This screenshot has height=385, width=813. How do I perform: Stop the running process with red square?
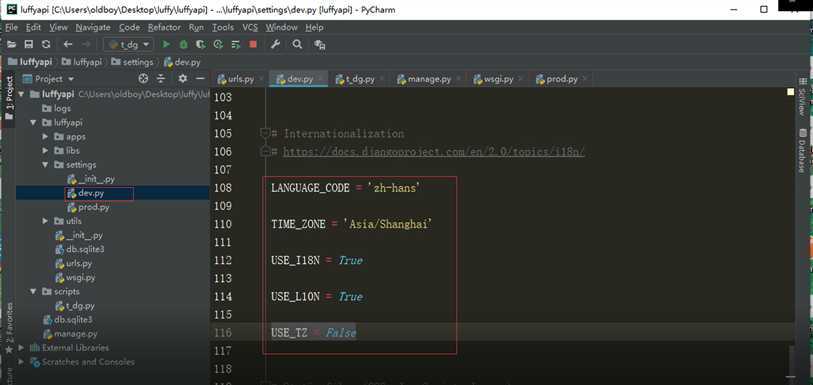click(253, 45)
